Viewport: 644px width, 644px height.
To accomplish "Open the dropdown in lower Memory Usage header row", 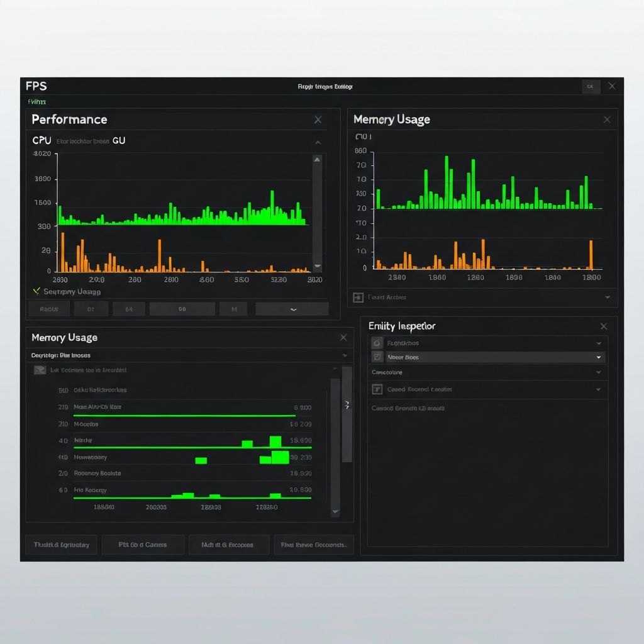I will (x=345, y=355).
